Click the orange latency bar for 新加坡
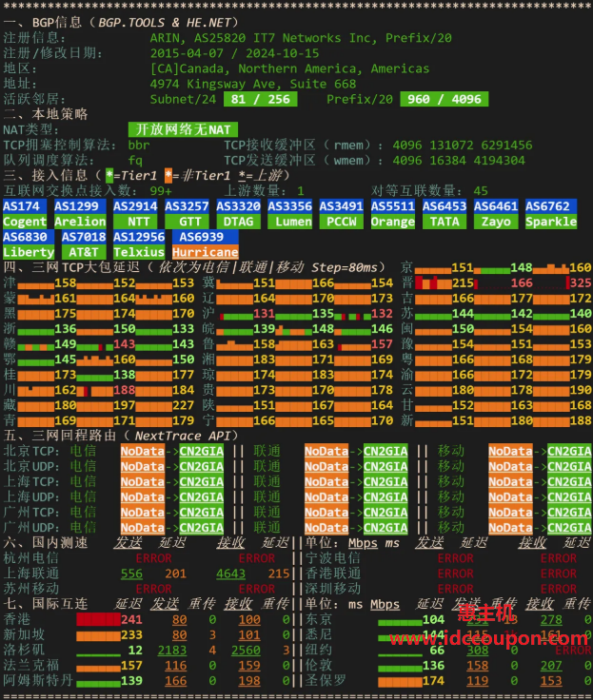 [98, 634]
